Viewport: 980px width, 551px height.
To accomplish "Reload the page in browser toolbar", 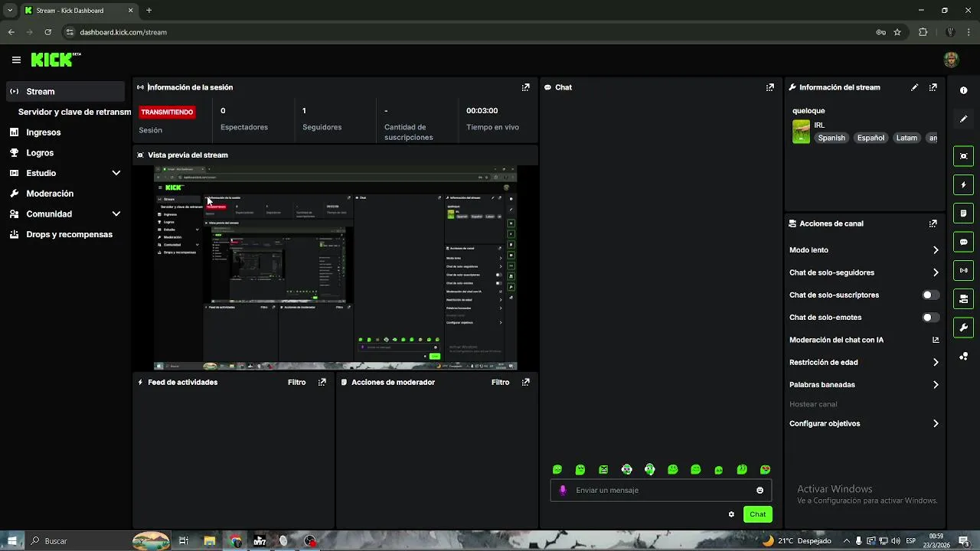I will tap(47, 32).
